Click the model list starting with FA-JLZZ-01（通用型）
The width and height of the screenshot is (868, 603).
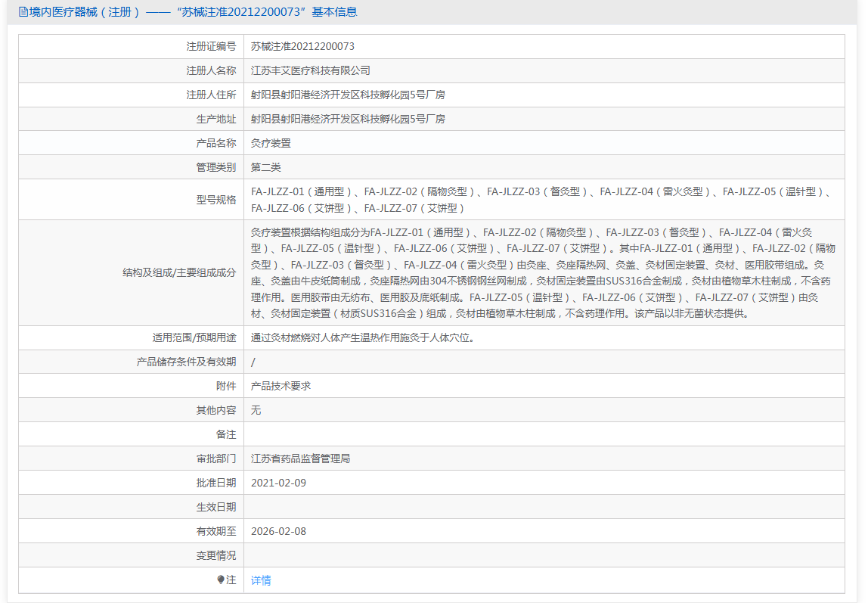541,200
